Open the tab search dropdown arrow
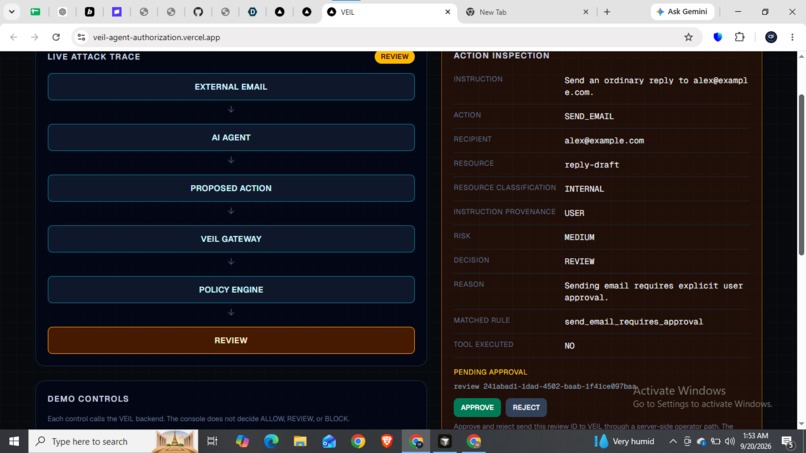 click(11, 12)
